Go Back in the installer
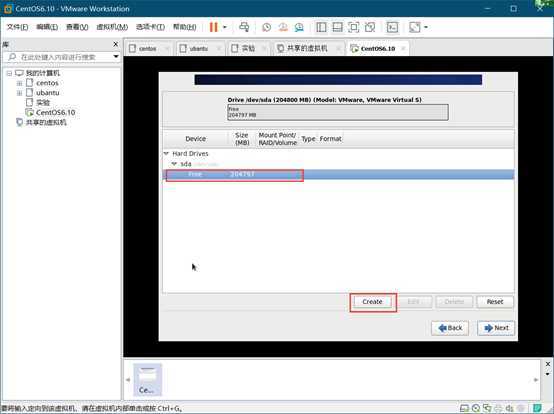554x414 pixels. point(450,328)
